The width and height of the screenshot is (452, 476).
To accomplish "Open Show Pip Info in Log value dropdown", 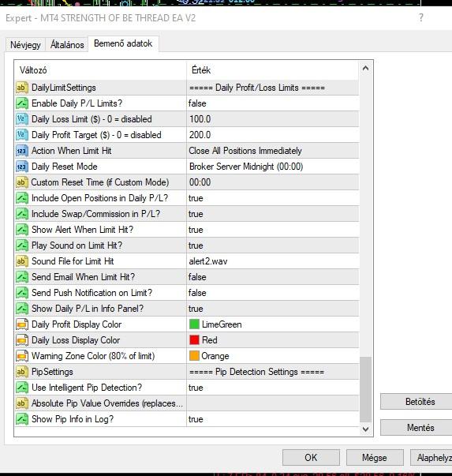I will tap(273, 419).
